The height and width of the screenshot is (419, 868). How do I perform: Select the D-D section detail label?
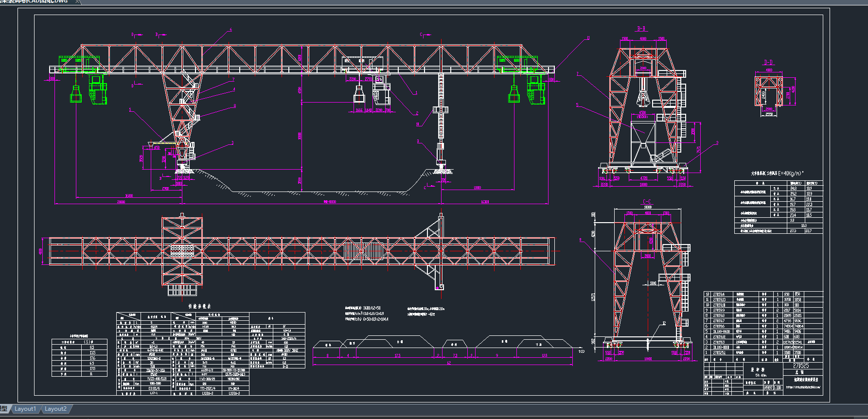[768, 63]
